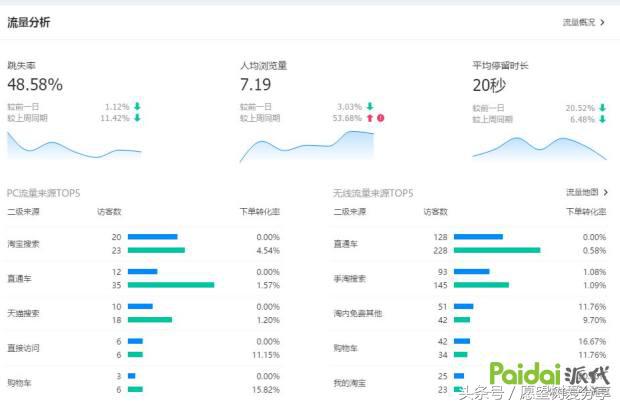Click the red up arrow beside 53.68%

point(370,118)
